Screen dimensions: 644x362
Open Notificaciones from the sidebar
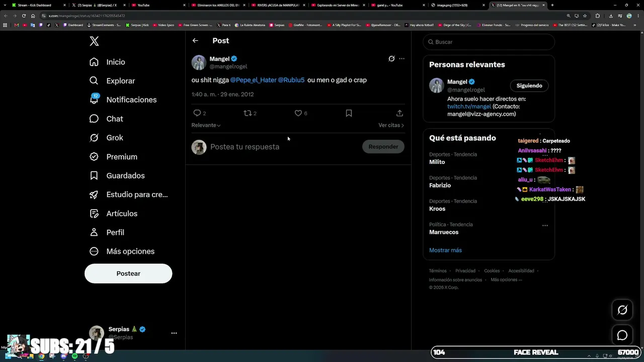[x=123, y=100]
